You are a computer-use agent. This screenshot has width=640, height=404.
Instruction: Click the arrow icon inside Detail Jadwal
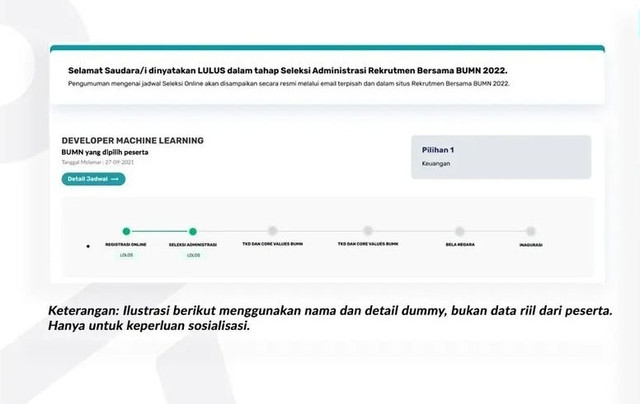pos(114,179)
